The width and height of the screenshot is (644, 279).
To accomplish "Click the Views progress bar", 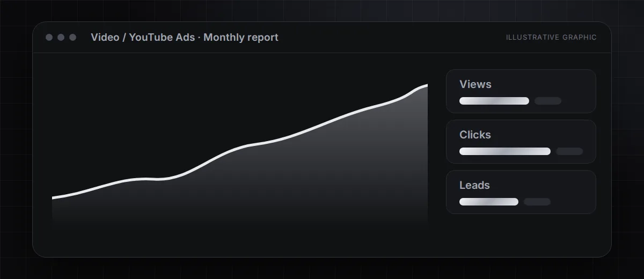I will click(494, 101).
